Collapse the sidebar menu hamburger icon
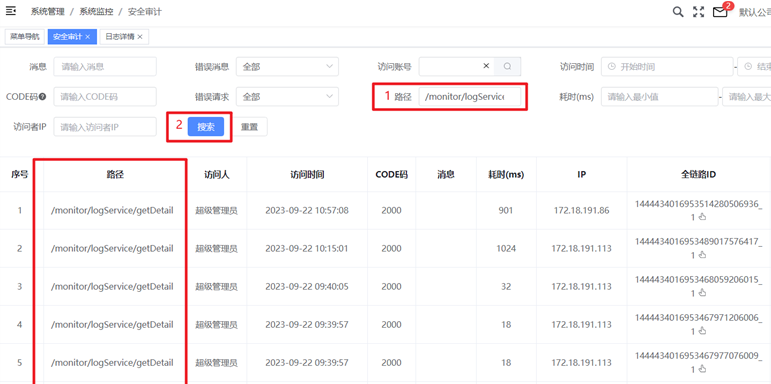This screenshot has height=384, width=771. pyautogui.click(x=10, y=10)
